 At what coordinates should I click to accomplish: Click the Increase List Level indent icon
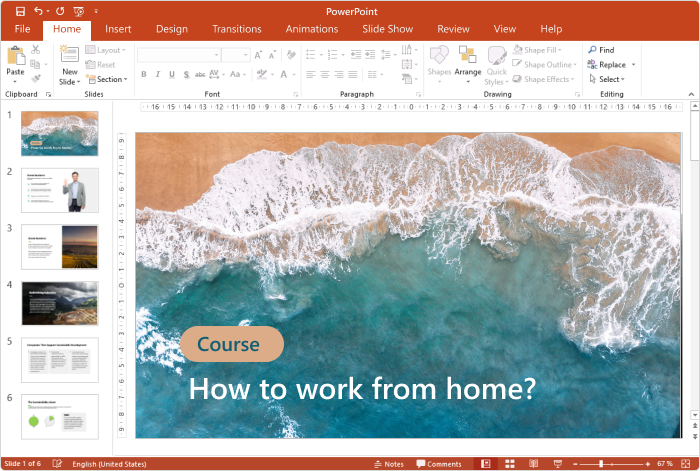370,55
